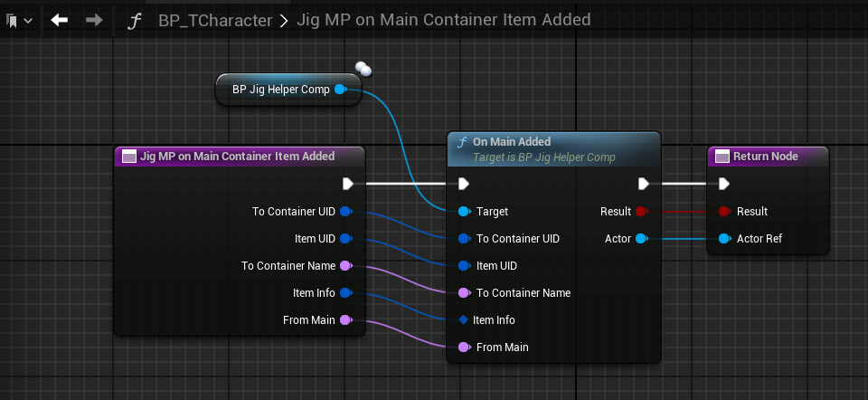This screenshot has height=400, width=868.
Task: Click entry node's To Container UID output pin
Action: [346, 211]
